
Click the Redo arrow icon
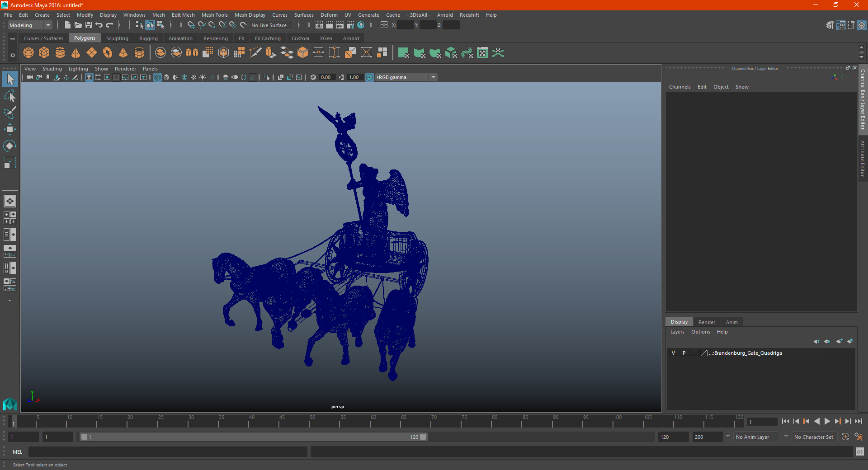coord(109,25)
